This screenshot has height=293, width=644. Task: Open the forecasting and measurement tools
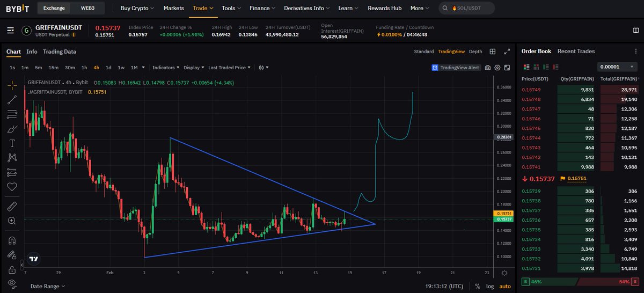click(x=12, y=172)
